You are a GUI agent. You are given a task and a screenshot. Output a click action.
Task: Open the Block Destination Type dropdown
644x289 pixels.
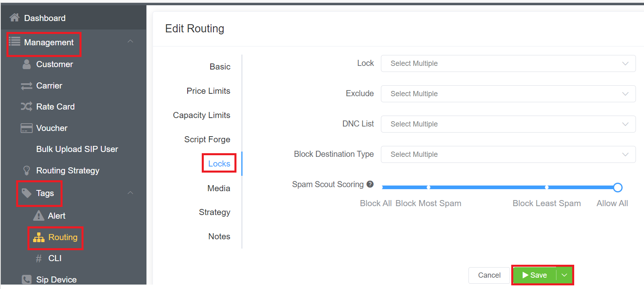coord(508,154)
